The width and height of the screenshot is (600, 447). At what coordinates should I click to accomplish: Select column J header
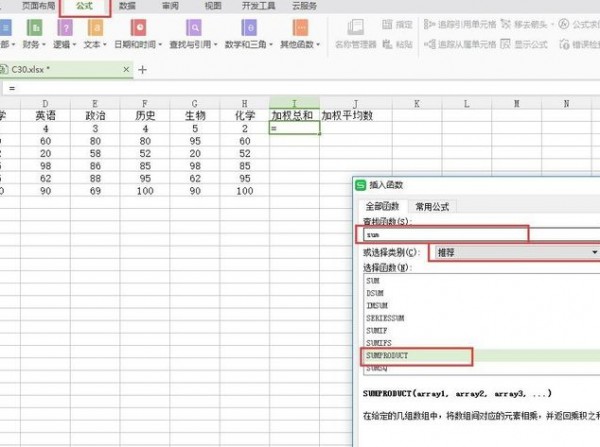355,104
